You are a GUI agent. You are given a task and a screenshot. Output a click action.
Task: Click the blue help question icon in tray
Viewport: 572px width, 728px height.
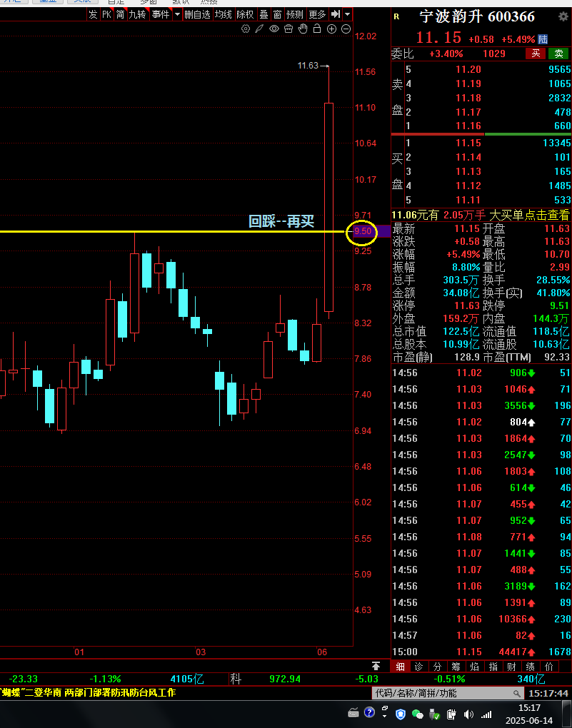[x=369, y=713]
